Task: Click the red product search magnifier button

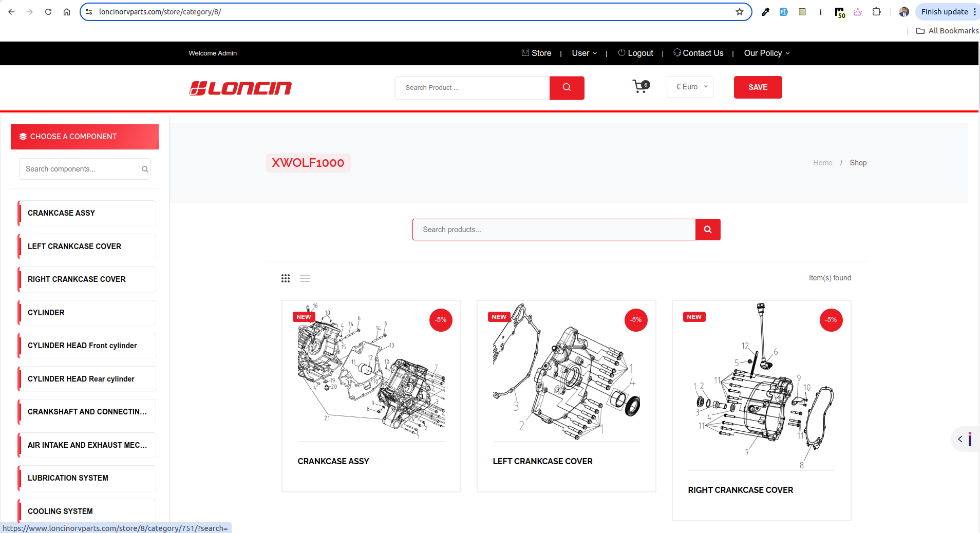Action: 707,230
